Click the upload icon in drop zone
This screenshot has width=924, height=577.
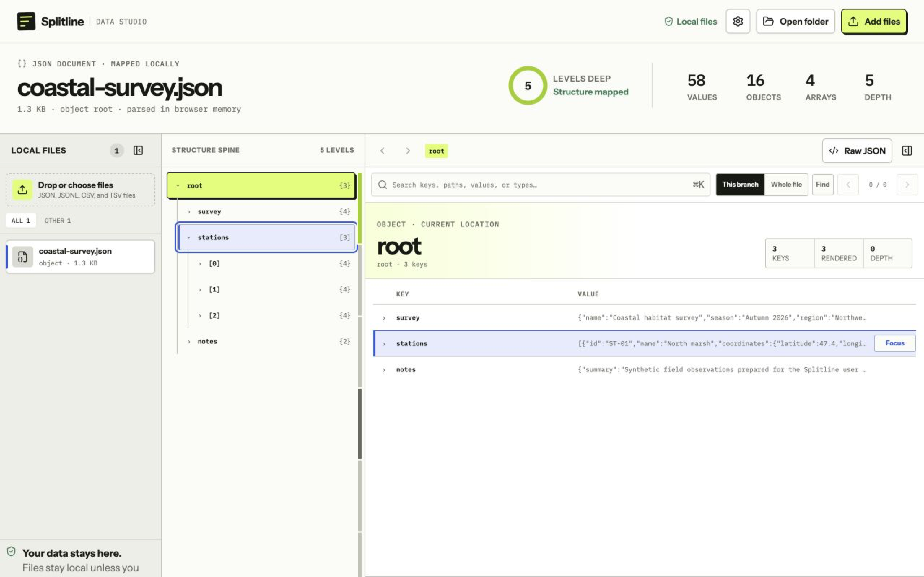click(x=22, y=190)
